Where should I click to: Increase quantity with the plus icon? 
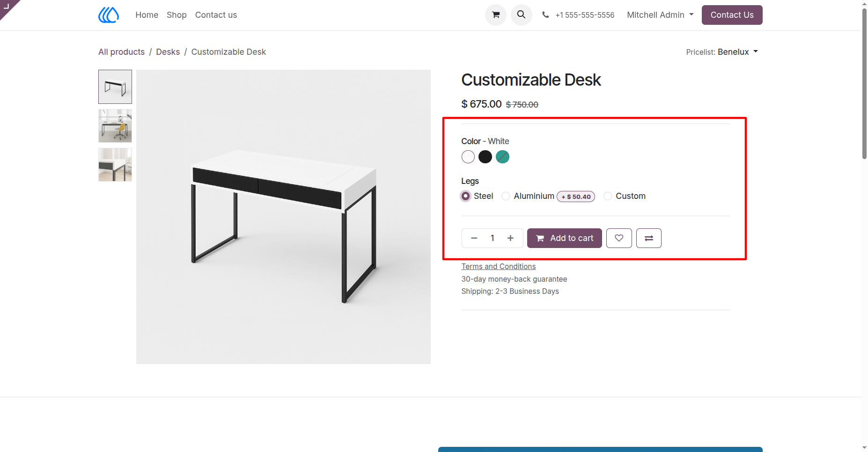510,238
